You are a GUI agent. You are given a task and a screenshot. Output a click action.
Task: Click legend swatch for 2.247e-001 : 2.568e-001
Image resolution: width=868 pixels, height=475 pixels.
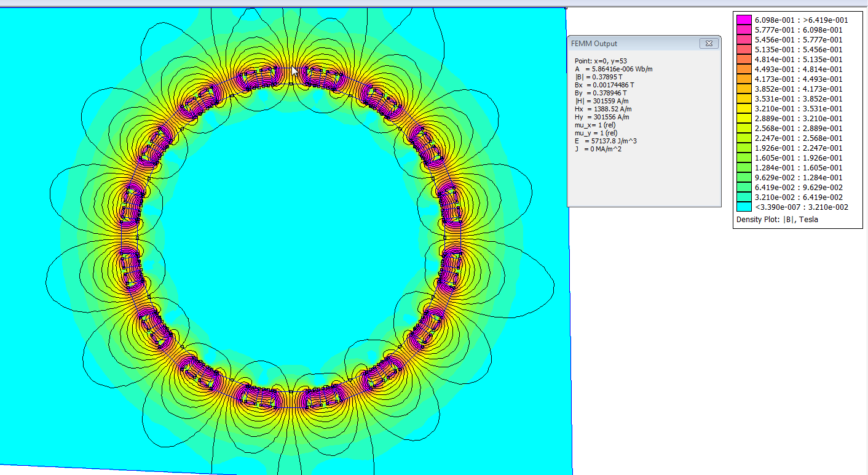coord(744,138)
